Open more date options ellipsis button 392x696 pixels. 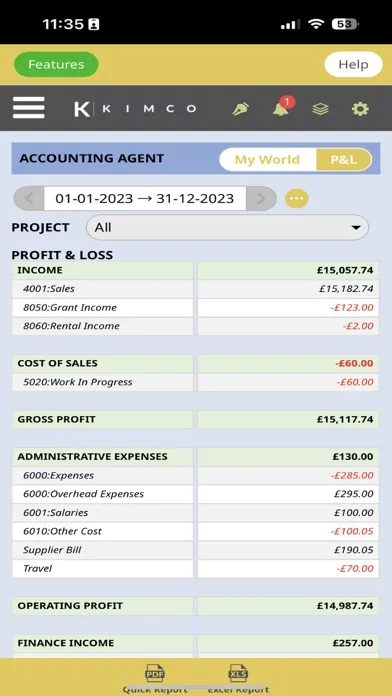pyautogui.click(x=297, y=198)
